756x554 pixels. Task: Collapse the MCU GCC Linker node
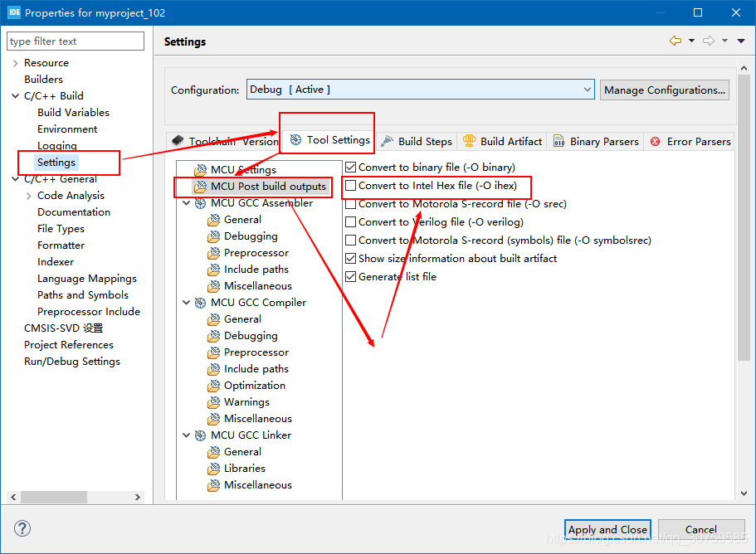coord(187,435)
